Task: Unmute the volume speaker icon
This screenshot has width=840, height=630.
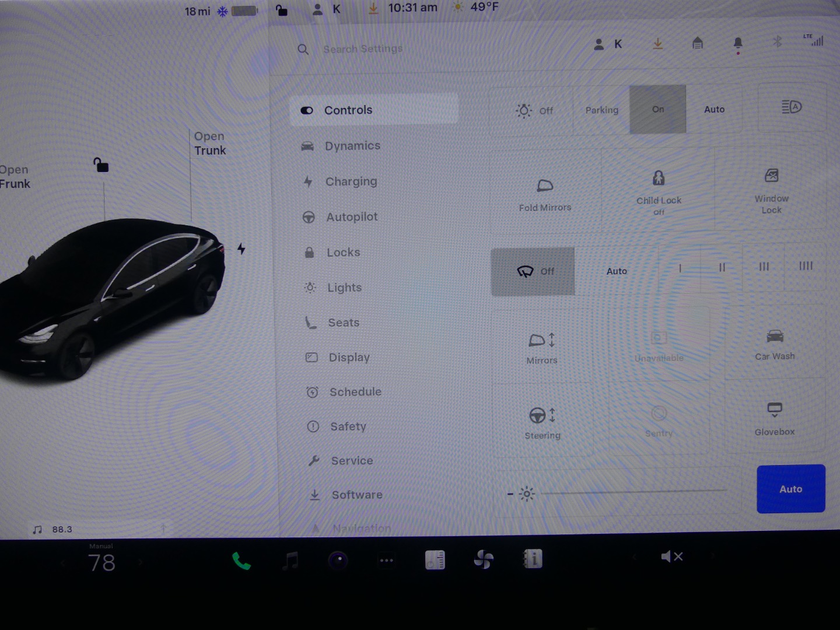Action: click(x=671, y=556)
